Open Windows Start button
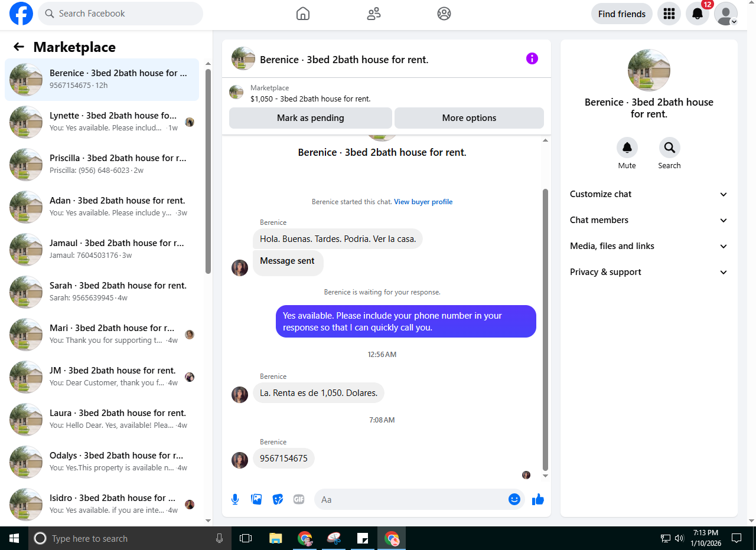The height and width of the screenshot is (550, 756). coord(14,538)
